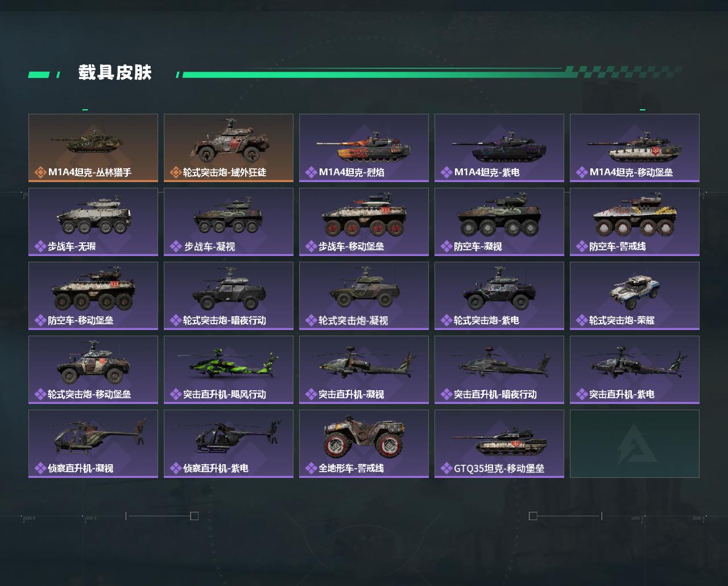
Task: Click the 载具皮肤 section header
Action: [115, 73]
